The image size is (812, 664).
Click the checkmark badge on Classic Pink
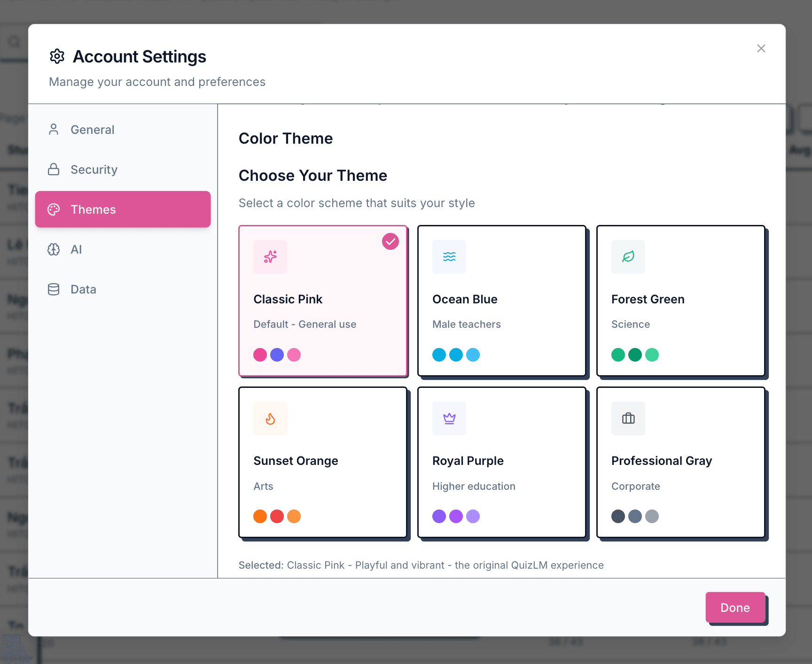click(390, 241)
